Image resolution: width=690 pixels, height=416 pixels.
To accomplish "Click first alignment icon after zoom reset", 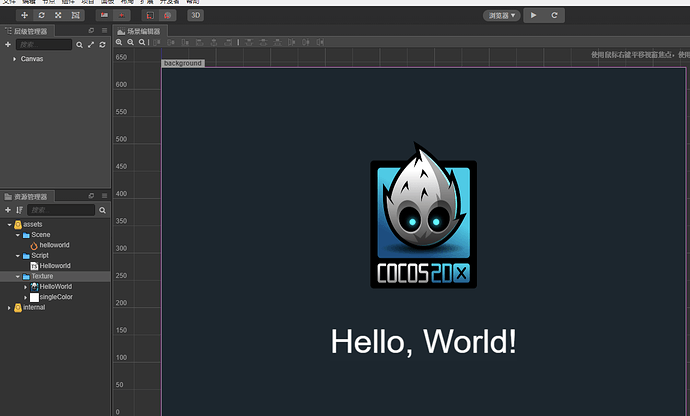I will 157,42.
